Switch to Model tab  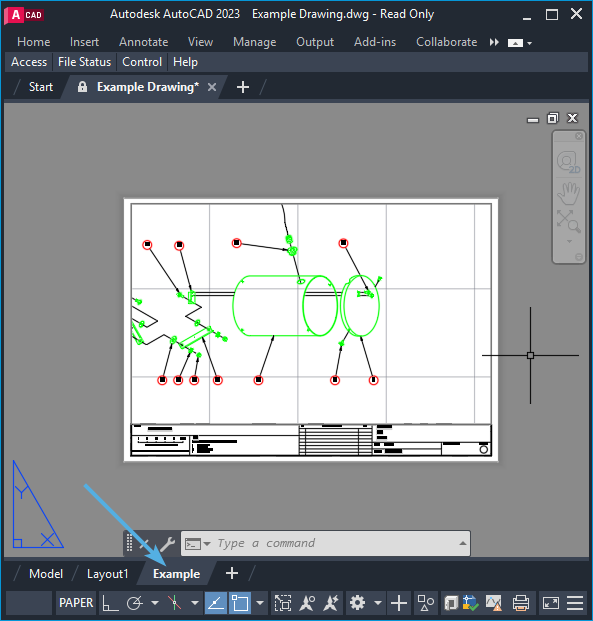46,574
